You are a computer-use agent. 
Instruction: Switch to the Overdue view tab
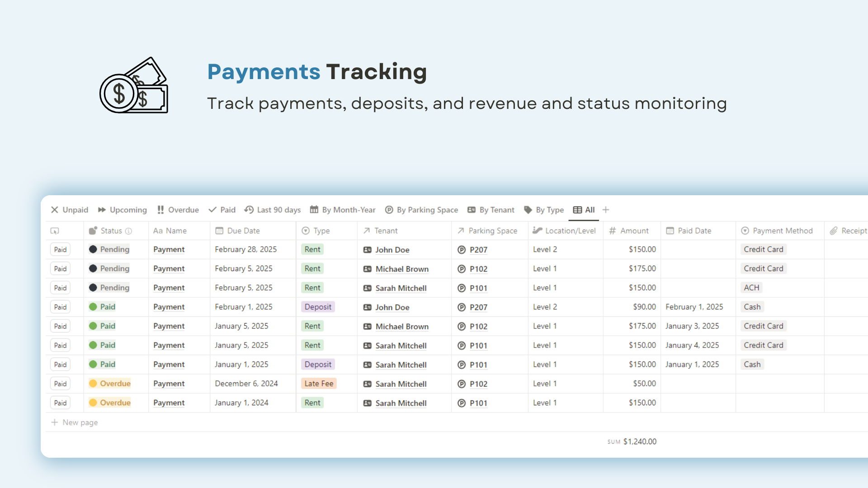click(x=178, y=210)
